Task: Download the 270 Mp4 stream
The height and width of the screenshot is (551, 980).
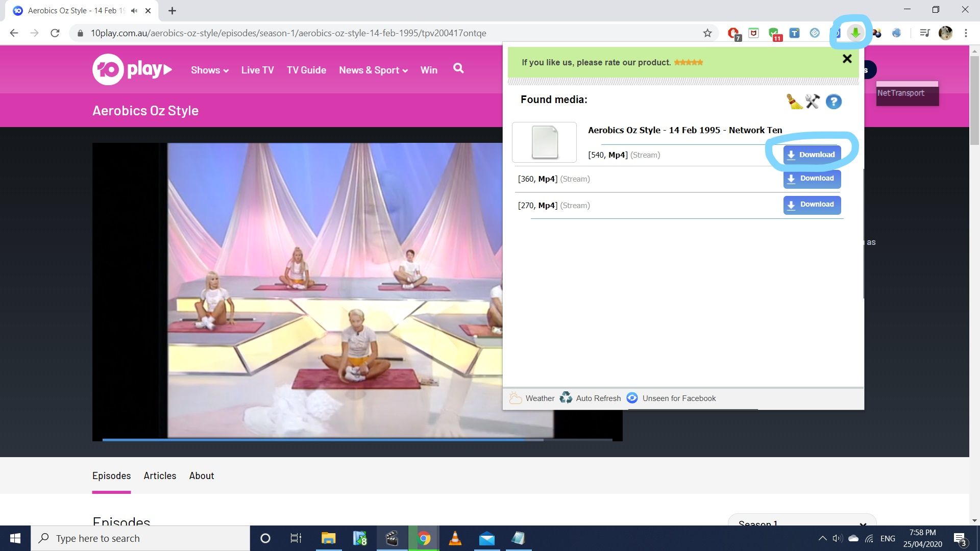Action: 812,205
